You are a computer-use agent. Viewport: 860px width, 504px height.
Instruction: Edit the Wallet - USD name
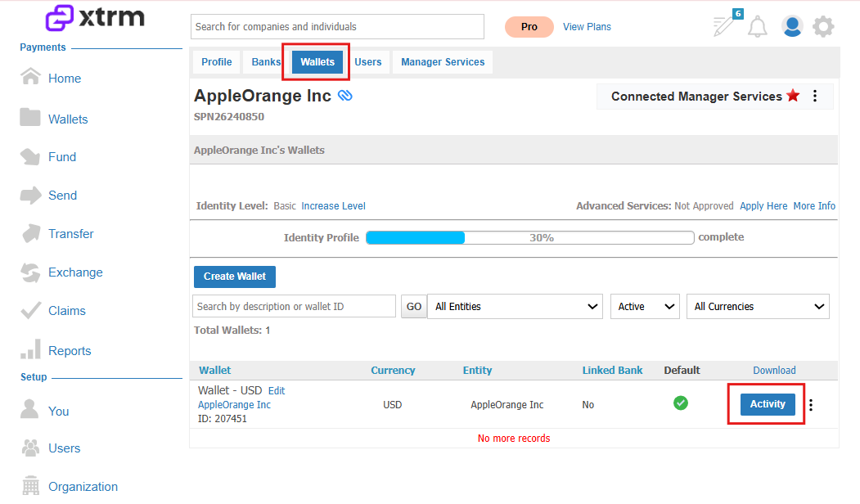coord(277,391)
